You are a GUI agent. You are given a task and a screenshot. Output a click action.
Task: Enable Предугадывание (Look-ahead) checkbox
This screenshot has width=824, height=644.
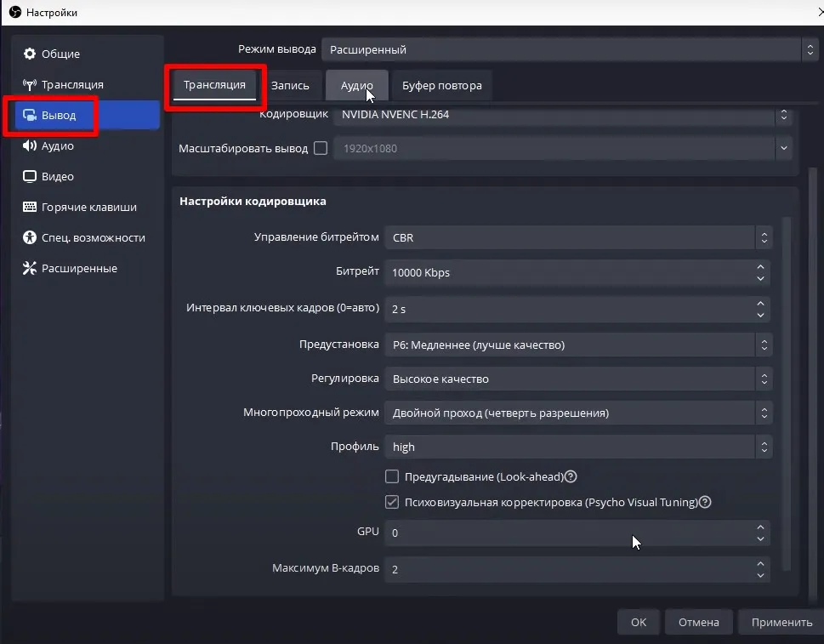point(392,476)
